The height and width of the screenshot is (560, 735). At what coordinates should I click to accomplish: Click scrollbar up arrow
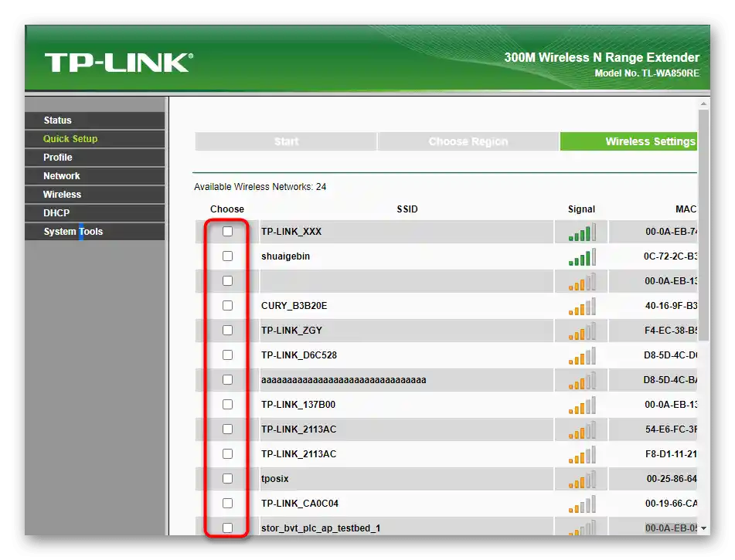[703, 104]
